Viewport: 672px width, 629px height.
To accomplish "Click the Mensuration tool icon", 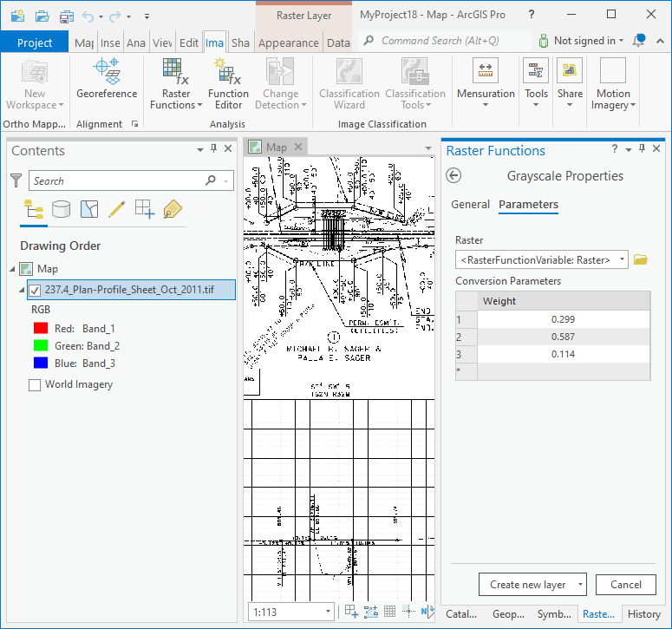I will (486, 71).
